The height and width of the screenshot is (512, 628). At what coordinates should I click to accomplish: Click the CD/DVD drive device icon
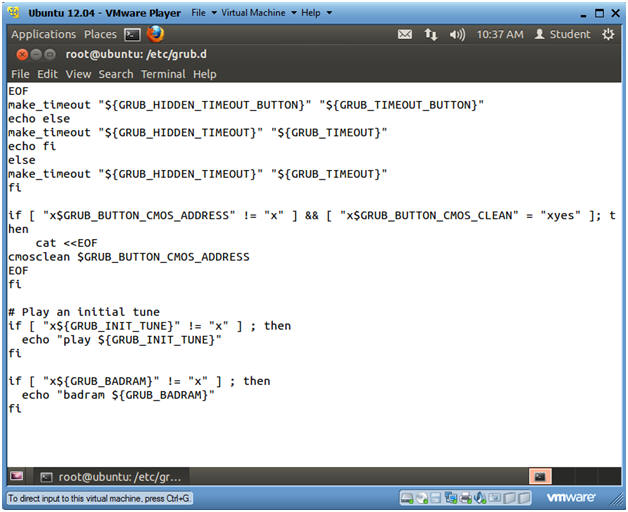click(422, 498)
